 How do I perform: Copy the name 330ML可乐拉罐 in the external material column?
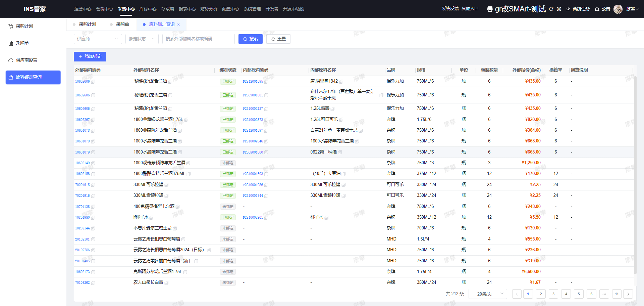tap(167, 185)
